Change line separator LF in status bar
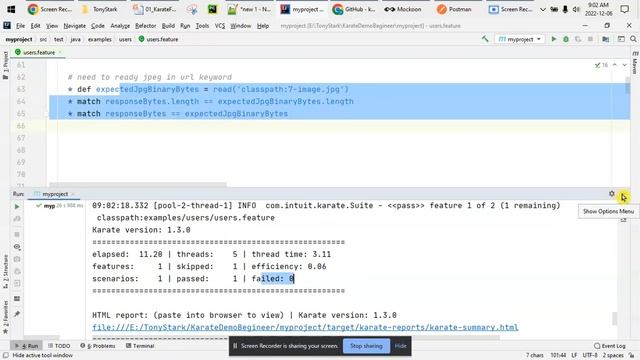The height and width of the screenshot is (360, 640). [x=574, y=356]
